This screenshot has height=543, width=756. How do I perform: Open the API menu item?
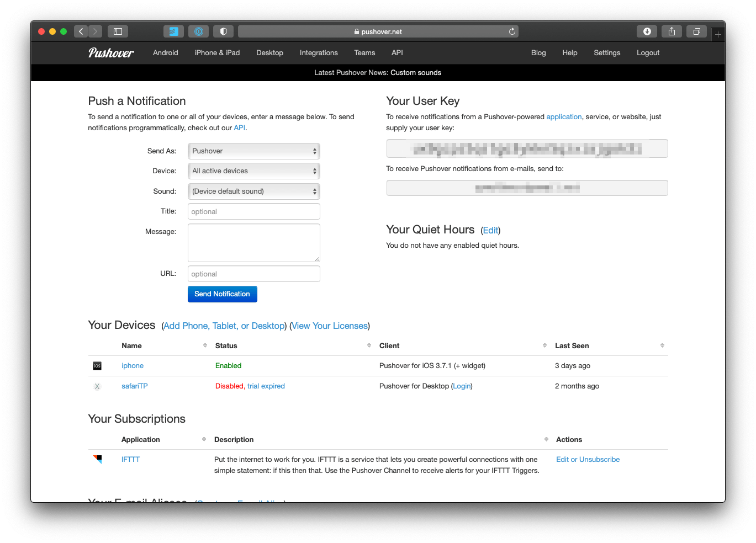pos(397,53)
